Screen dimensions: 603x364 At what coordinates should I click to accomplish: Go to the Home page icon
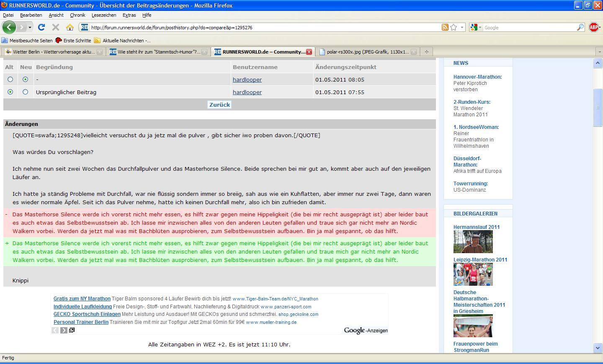click(x=70, y=27)
